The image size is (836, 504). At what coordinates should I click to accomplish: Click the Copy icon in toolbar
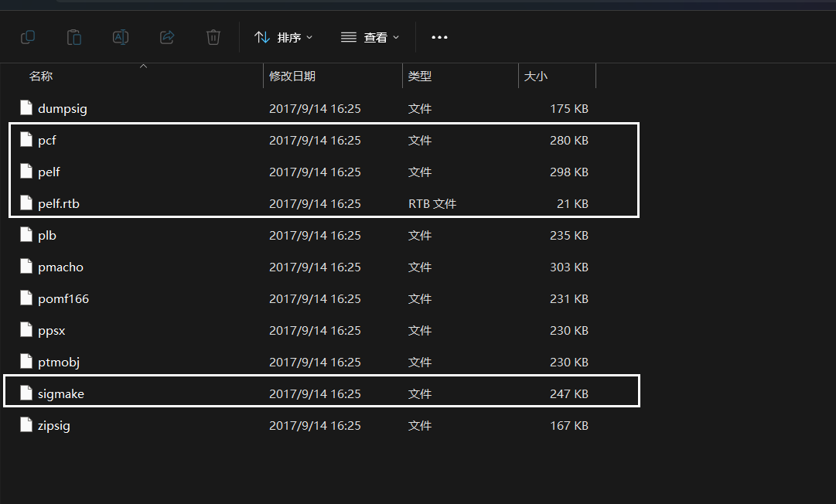pyautogui.click(x=28, y=37)
